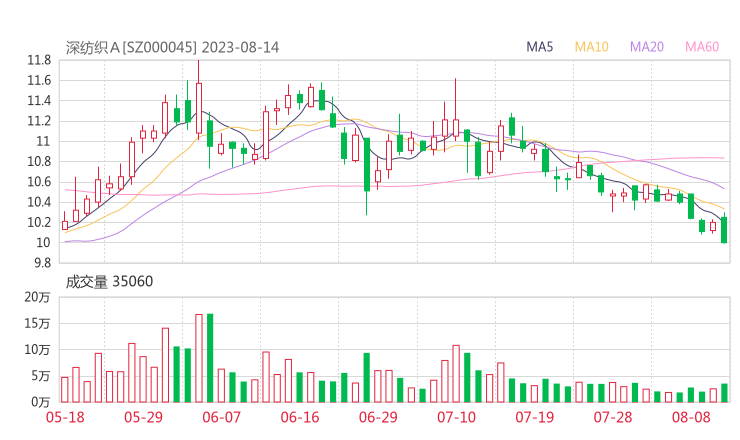Screen dimensions: 740x440
Task: Click the 08-08 date axis label
Action: point(691,417)
